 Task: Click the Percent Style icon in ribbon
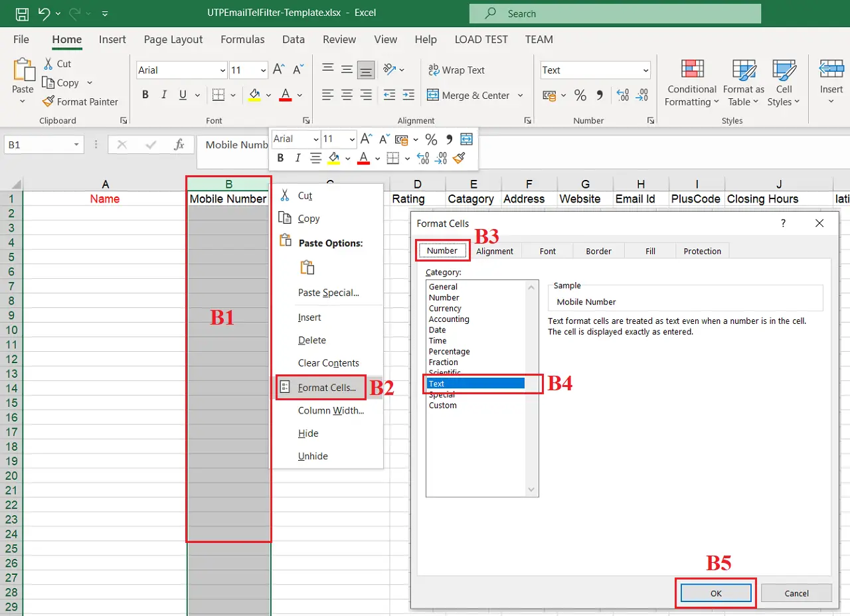580,95
